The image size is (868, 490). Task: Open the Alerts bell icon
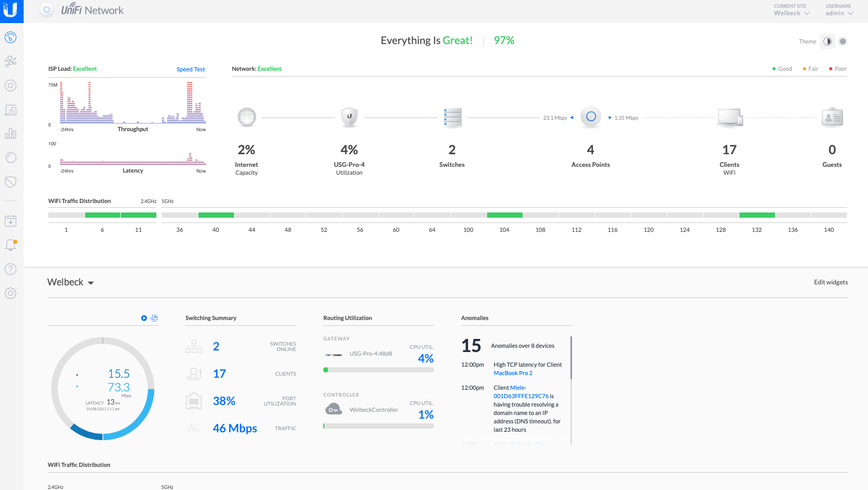point(10,245)
